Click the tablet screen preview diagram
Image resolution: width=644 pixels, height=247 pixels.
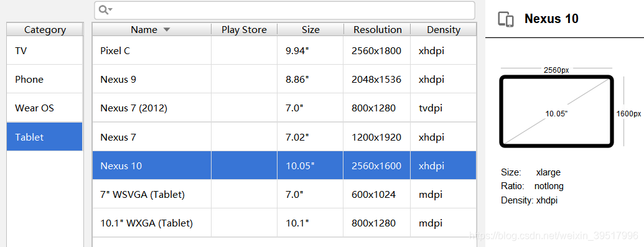click(x=556, y=111)
